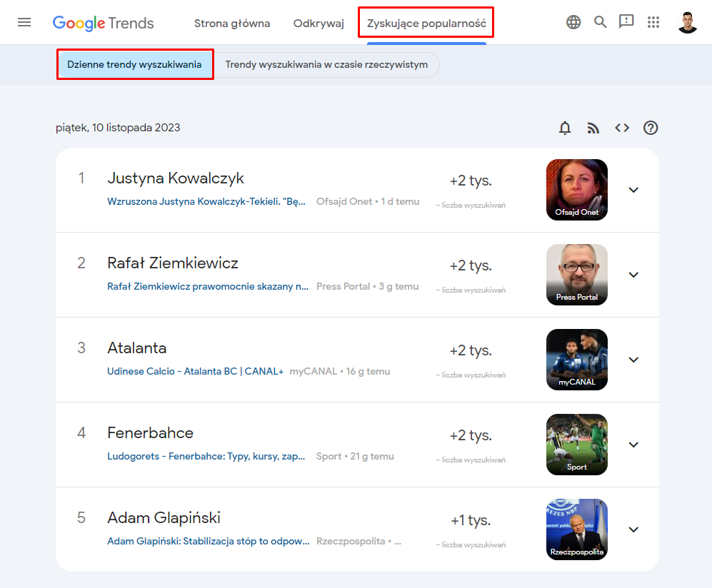Expand the Atalanta trend row
Image resolution: width=712 pixels, height=588 pixels.
coord(633,360)
